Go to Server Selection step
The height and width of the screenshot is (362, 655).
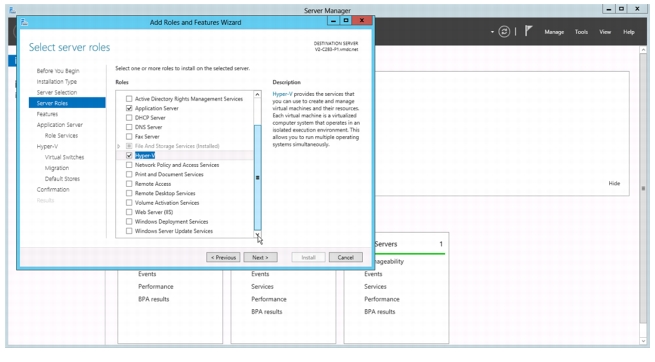click(56, 92)
